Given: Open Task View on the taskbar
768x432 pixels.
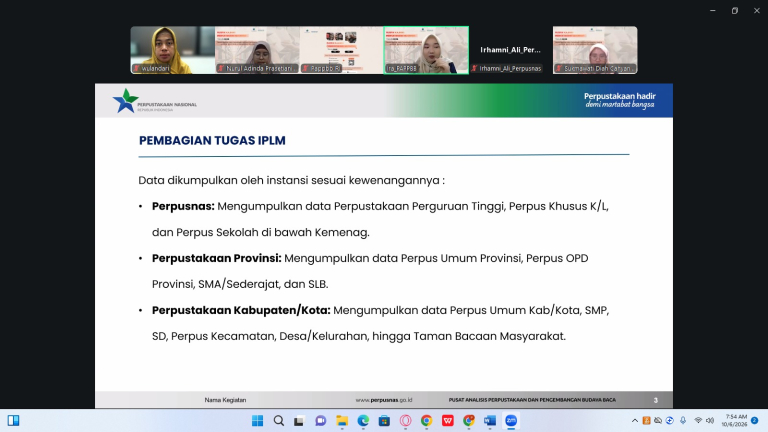Looking at the screenshot, I should coord(299,421).
